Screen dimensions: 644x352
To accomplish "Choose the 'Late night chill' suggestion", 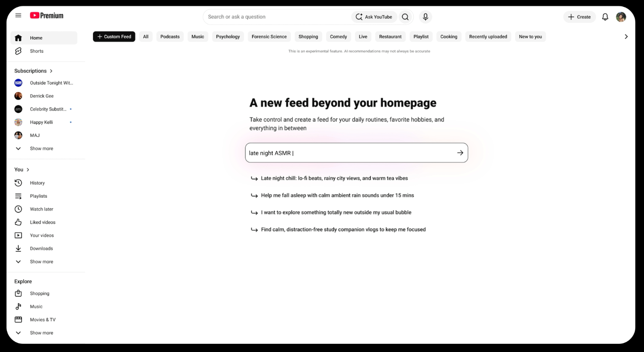I will (334, 178).
